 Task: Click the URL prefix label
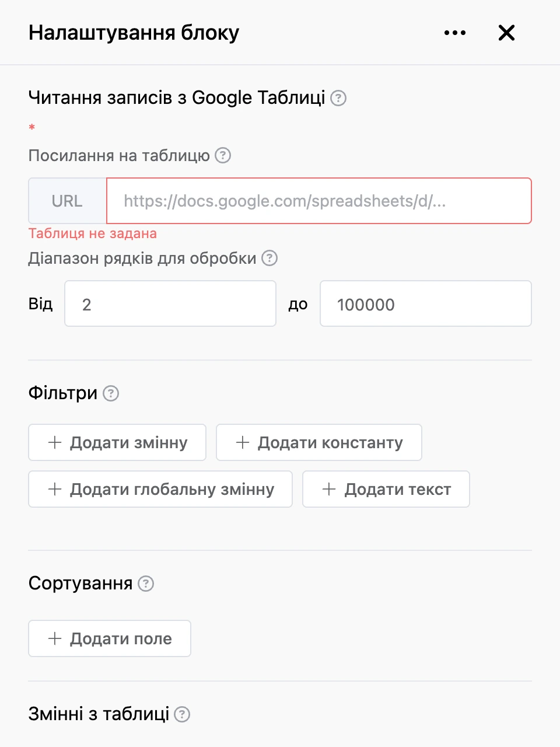pyautogui.click(x=67, y=201)
